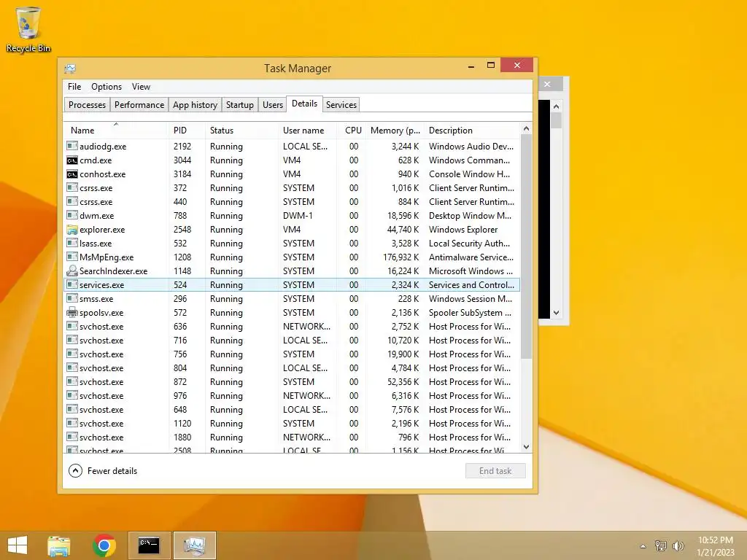Click the Task Manager title bar icon

[x=70, y=69]
